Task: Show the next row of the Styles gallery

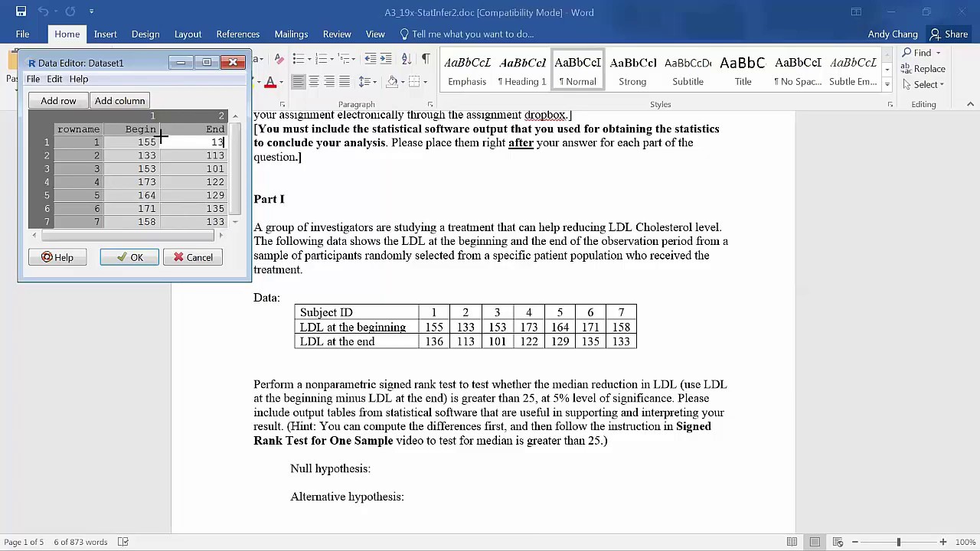Action: (887, 70)
